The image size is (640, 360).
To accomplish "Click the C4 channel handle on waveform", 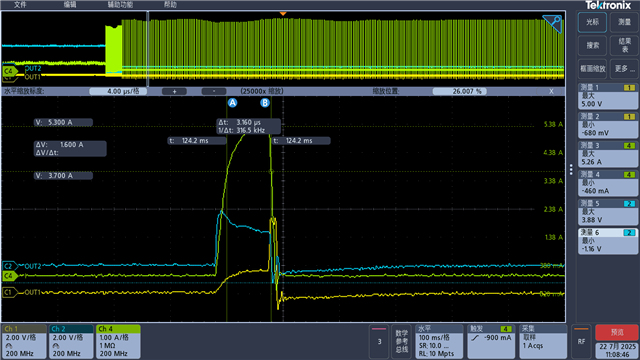I will click(10, 276).
